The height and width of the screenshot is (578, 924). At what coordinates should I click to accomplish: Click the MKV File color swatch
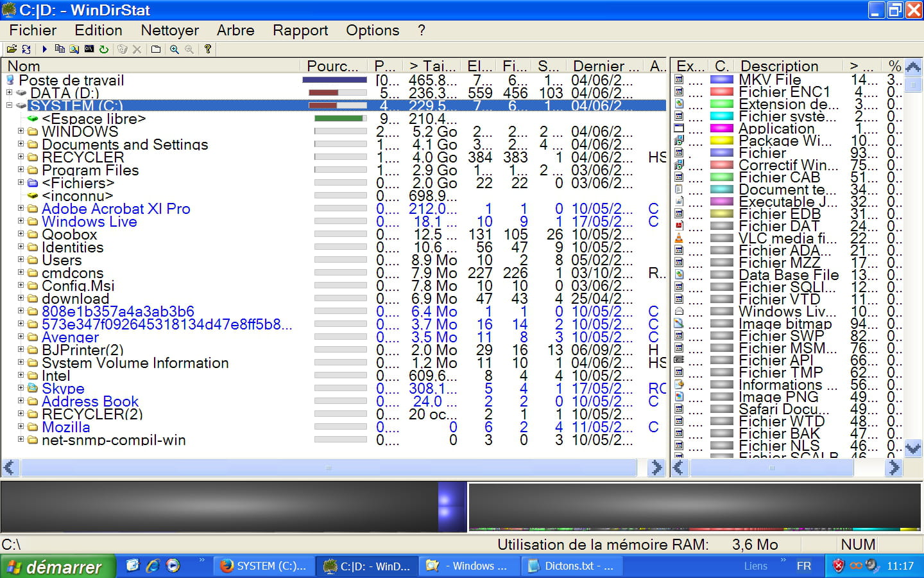click(x=722, y=80)
